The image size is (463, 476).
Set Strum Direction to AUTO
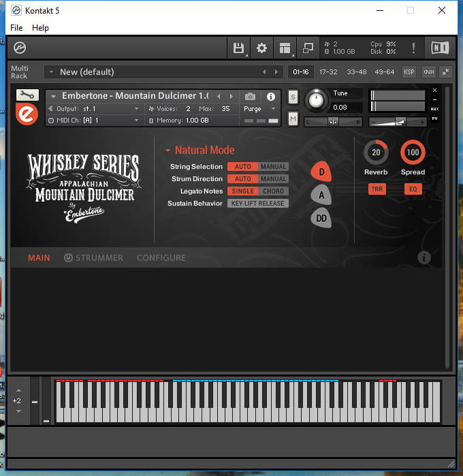pyautogui.click(x=242, y=179)
